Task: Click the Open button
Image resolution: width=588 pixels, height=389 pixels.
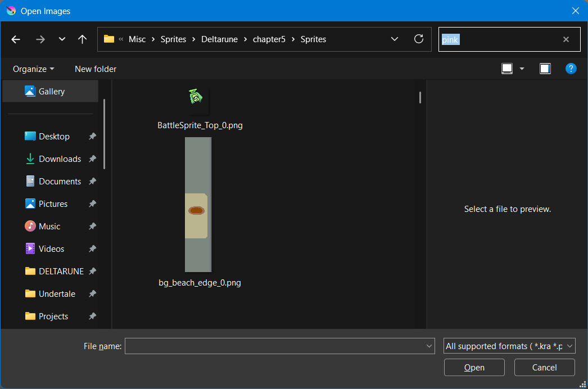Action: click(x=474, y=367)
